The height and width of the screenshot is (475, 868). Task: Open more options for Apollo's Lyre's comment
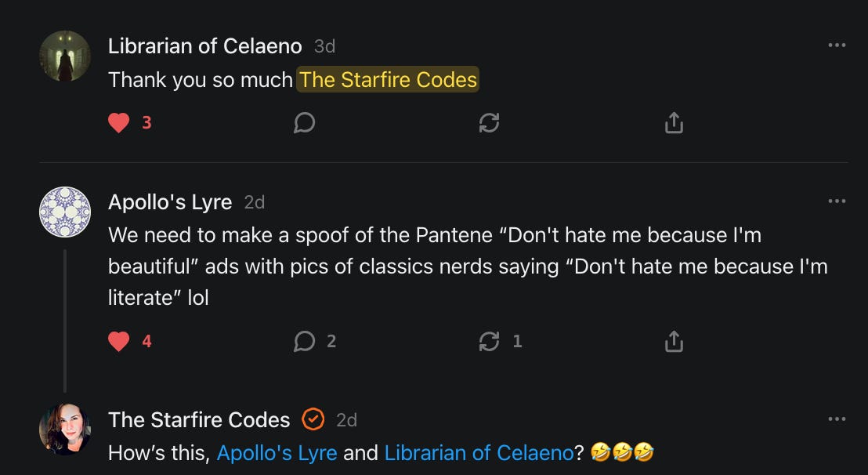pos(837,201)
